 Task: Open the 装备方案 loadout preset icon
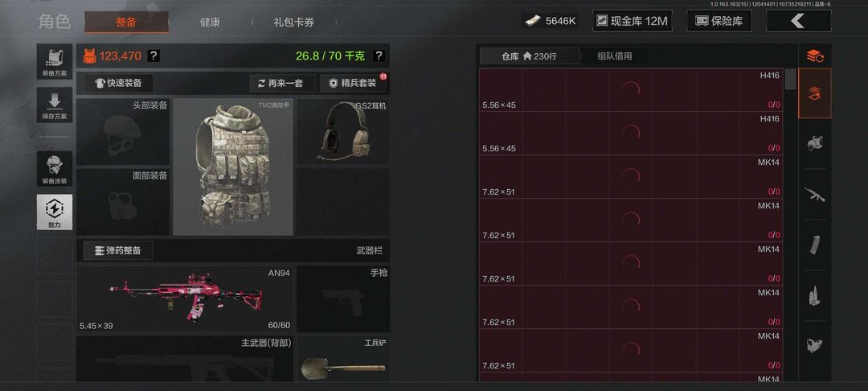coord(55,61)
